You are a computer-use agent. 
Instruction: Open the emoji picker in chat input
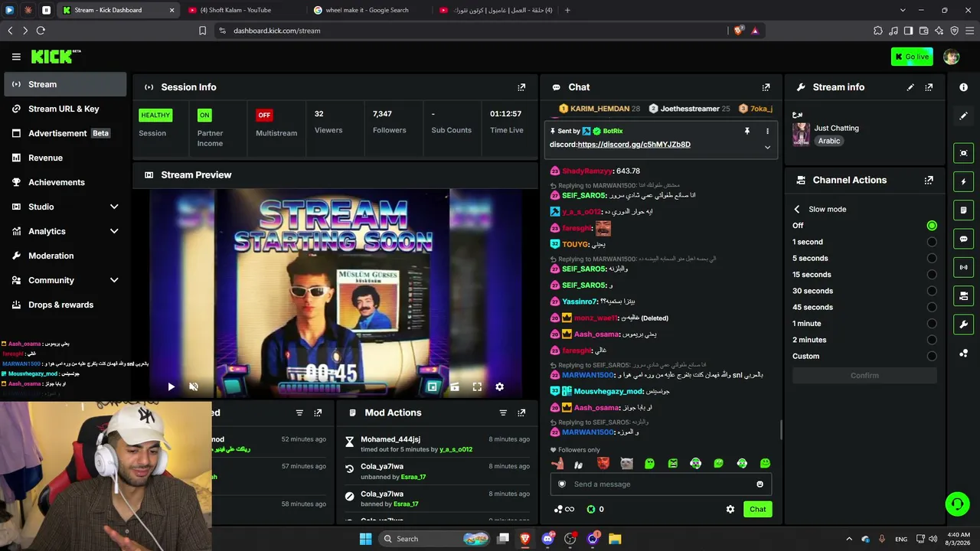759,484
